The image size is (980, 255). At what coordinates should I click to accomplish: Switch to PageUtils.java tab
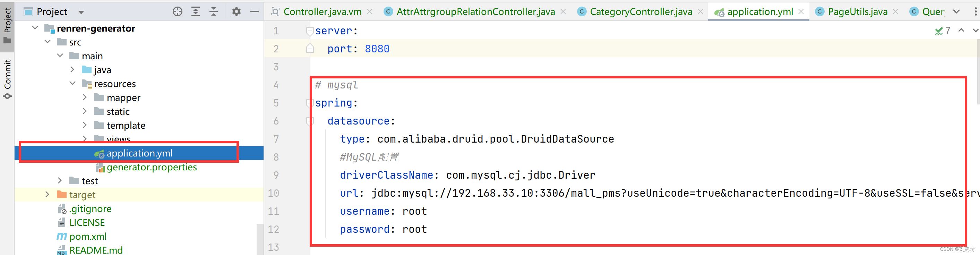pos(858,12)
